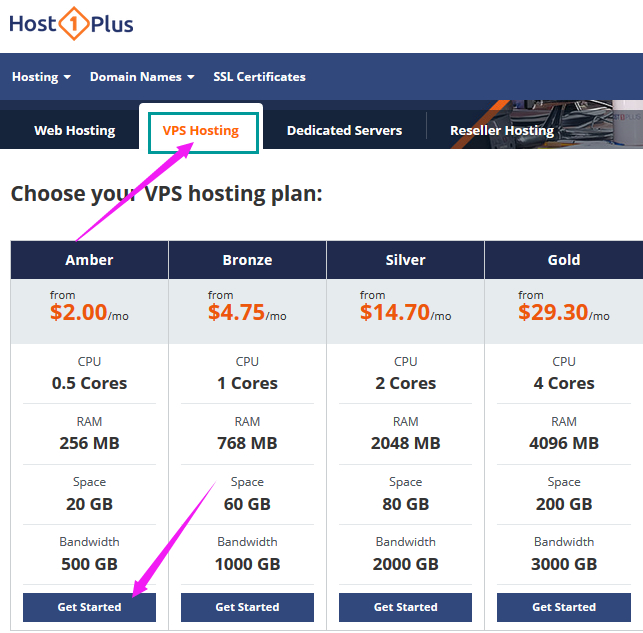Image resolution: width=643 pixels, height=633 pixels.
Task: Click Get Started under the Bronze plan
Action: point(247,607)
